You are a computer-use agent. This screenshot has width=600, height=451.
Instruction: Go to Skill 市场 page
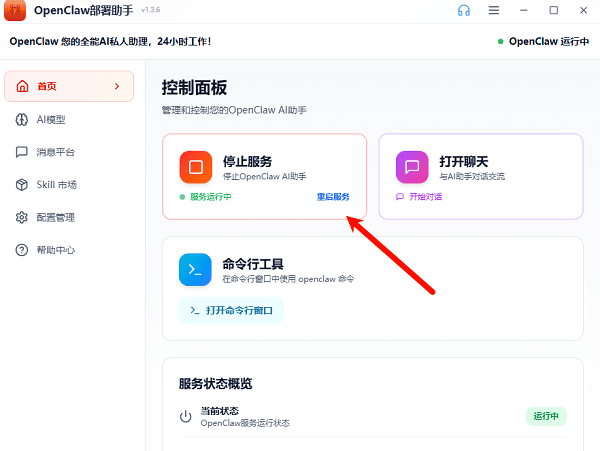(x=56, y=185)
